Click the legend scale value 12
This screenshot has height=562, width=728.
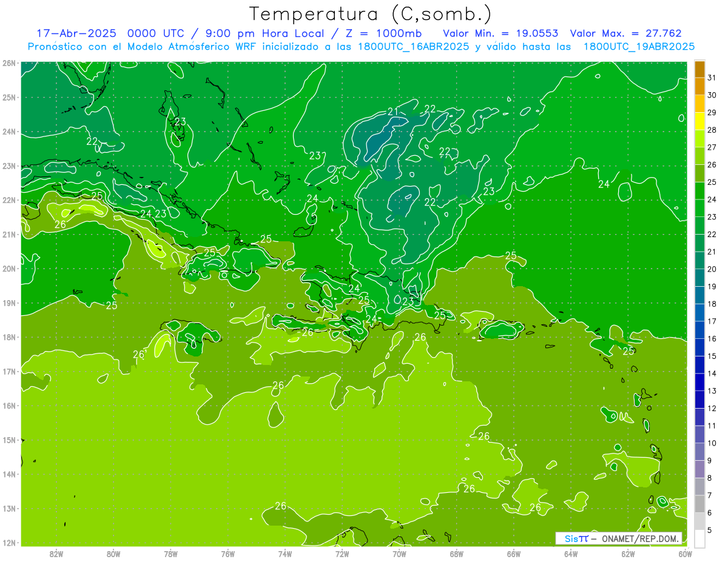tap(712, 408)
